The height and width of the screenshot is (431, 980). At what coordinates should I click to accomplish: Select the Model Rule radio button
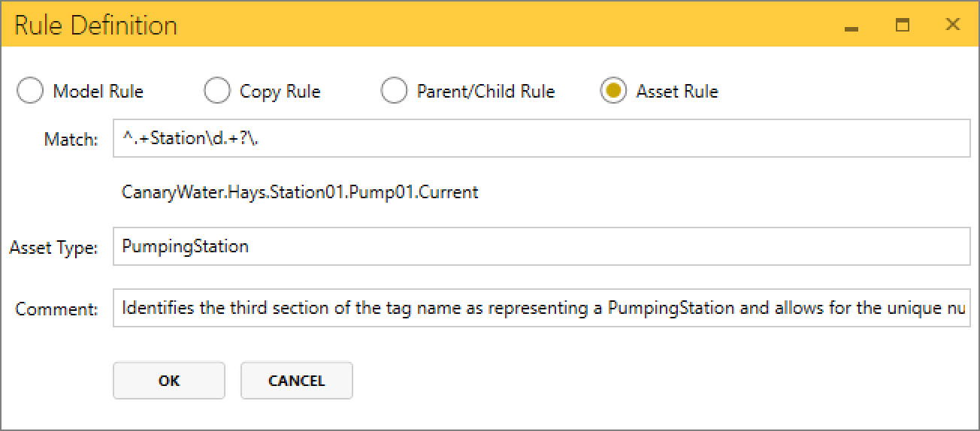tap(31, 92)
